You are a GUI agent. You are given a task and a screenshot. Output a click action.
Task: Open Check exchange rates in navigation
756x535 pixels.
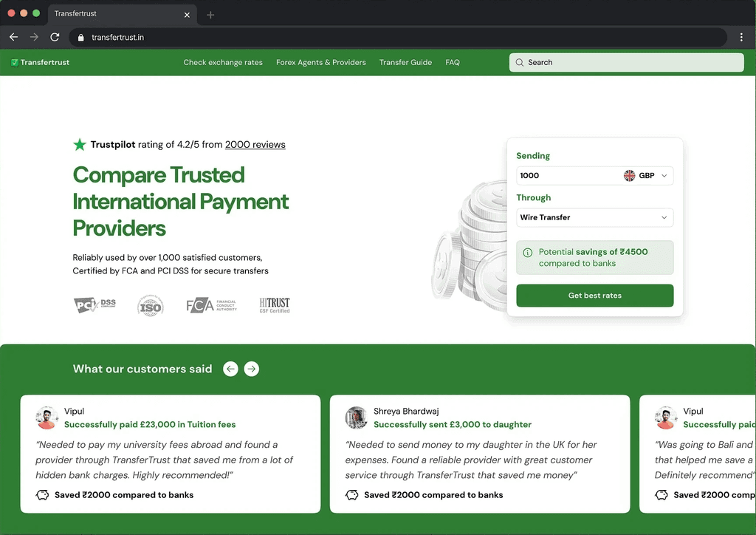click(x=223, y=62)
